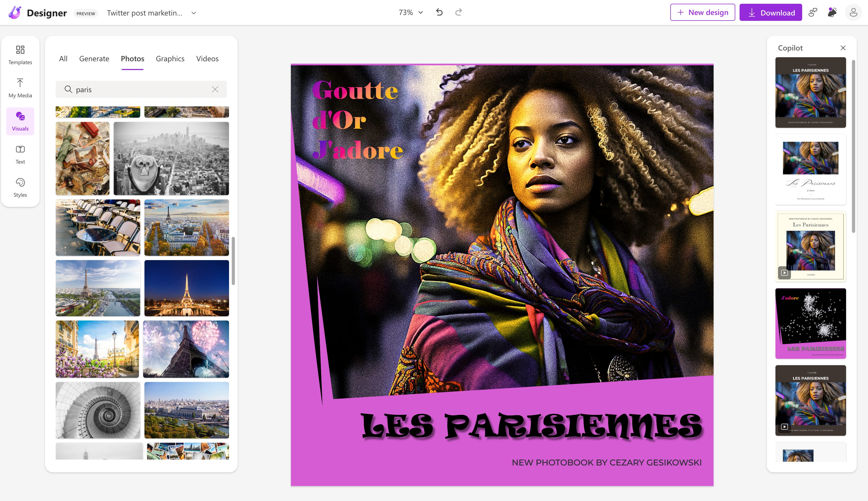Viewport: 868px width, 501px height.
Task: Open the user account profile icon
Action: 853,12
